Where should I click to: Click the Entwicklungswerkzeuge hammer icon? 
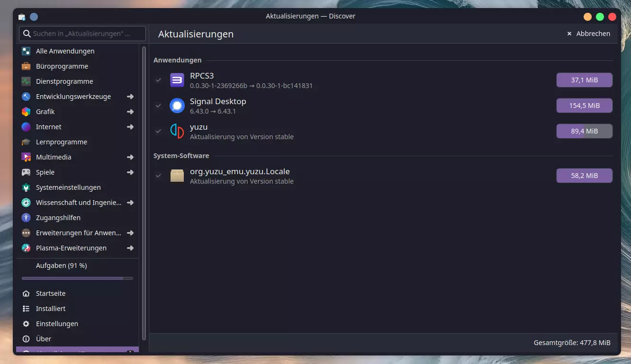[26, 97]
